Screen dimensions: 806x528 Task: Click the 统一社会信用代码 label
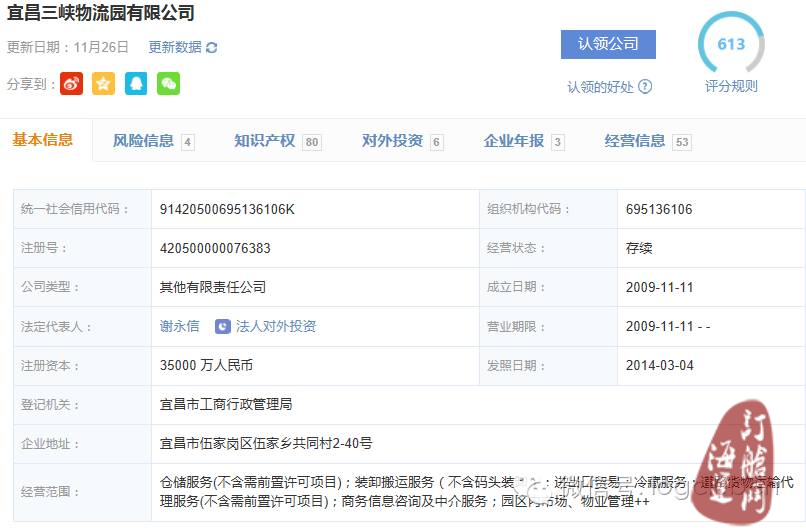point(74,209)
